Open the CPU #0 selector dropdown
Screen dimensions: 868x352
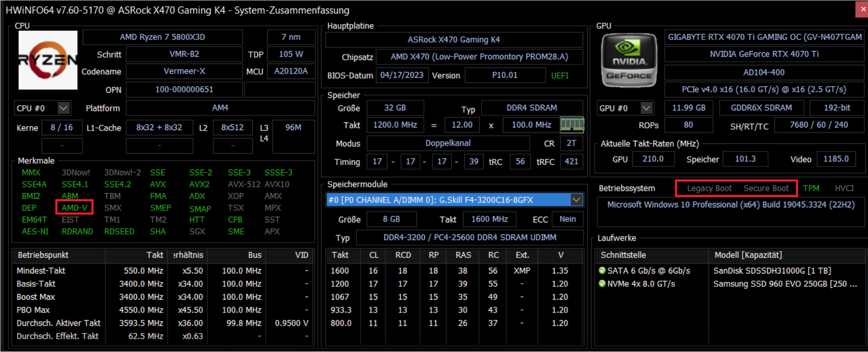coord(64,108)
